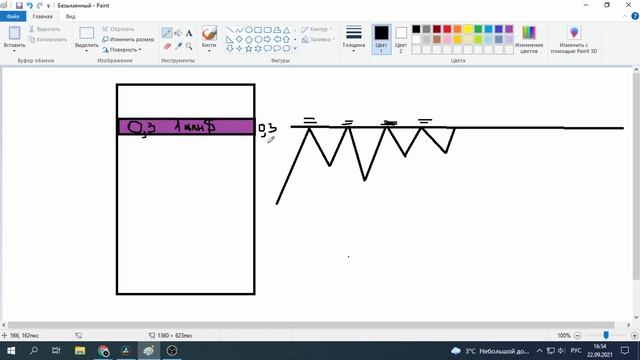This screenshot has width=640, height=360.
Task: Choose the Five-point star shape
Action: click(x=249, y=49)
